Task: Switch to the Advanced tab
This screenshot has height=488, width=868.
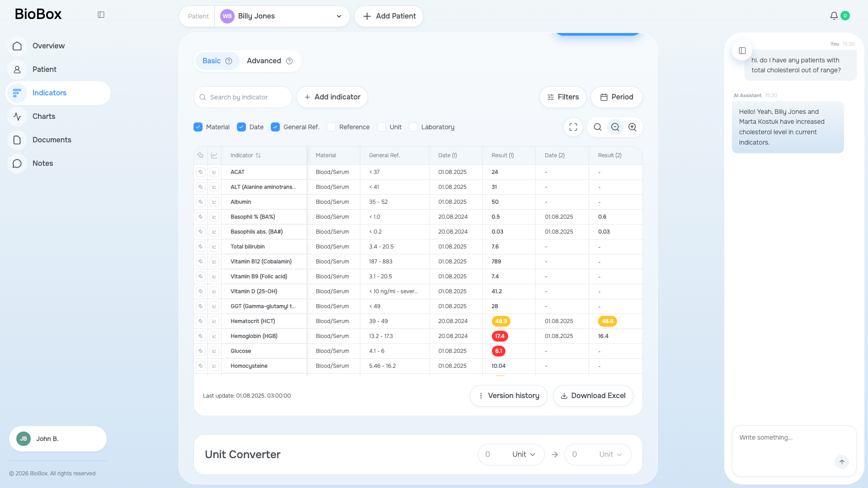Action: tap(270, 61)
